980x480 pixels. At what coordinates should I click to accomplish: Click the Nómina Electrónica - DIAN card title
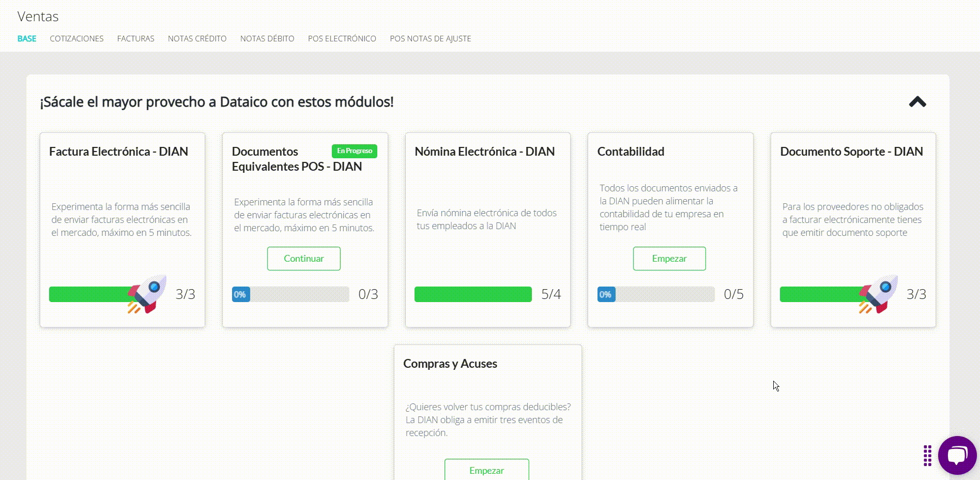[483, 152]
